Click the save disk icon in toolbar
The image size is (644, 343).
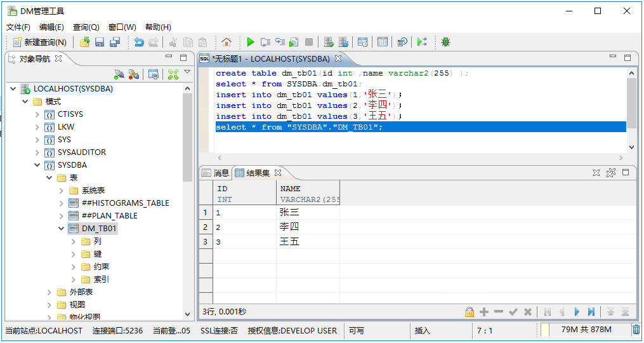pos(100,42)
